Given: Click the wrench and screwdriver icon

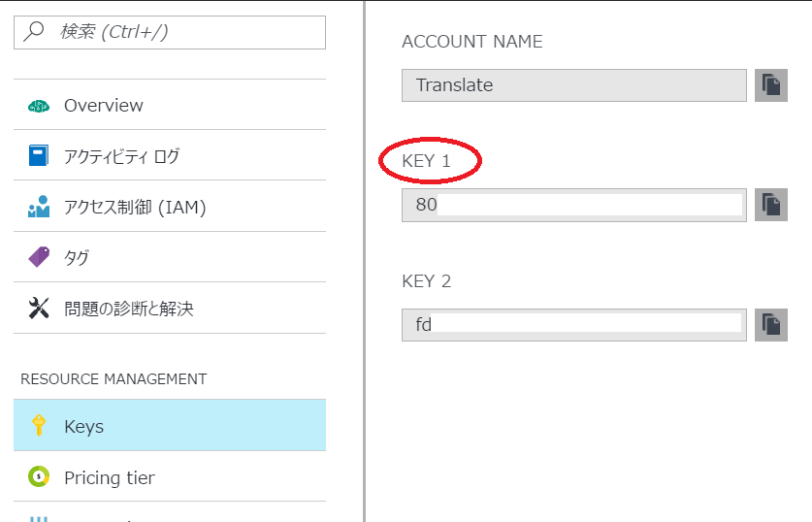Looking at the screenshot, I should (x=39, y=309).
